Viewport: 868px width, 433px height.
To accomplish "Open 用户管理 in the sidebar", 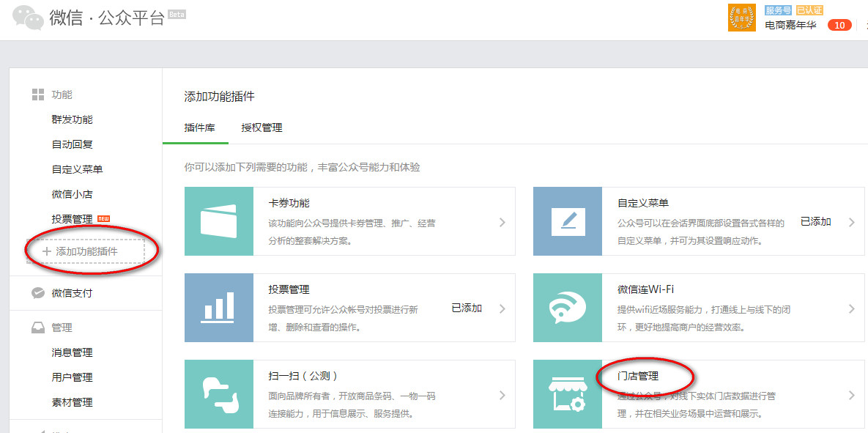I will pos(72,377).
